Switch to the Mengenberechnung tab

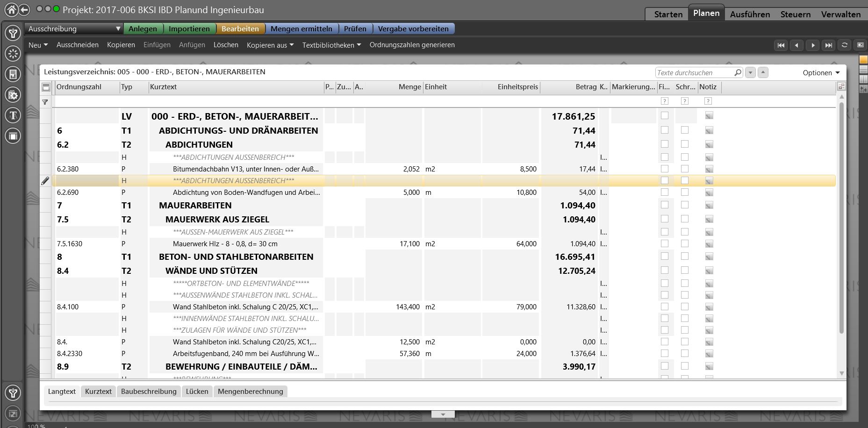click(250, 392)
